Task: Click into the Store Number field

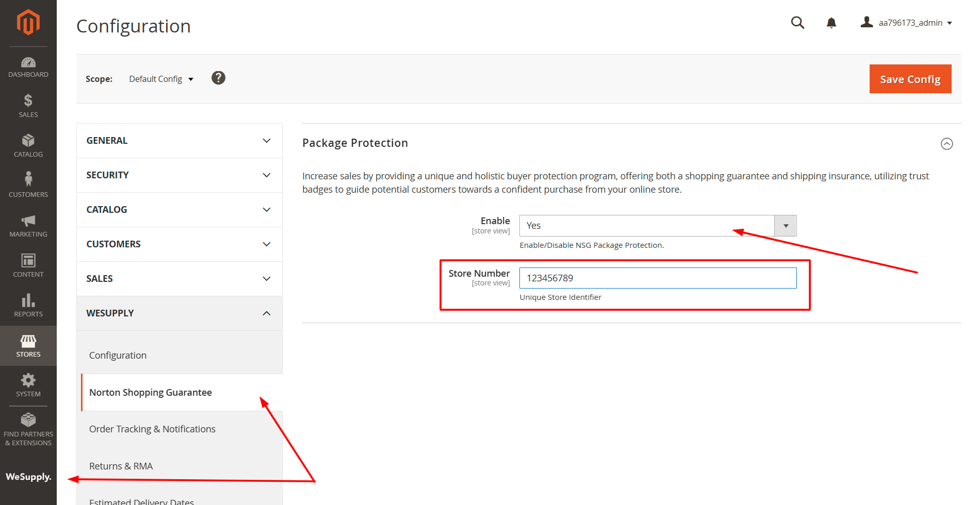Action: tap(658, 278)
